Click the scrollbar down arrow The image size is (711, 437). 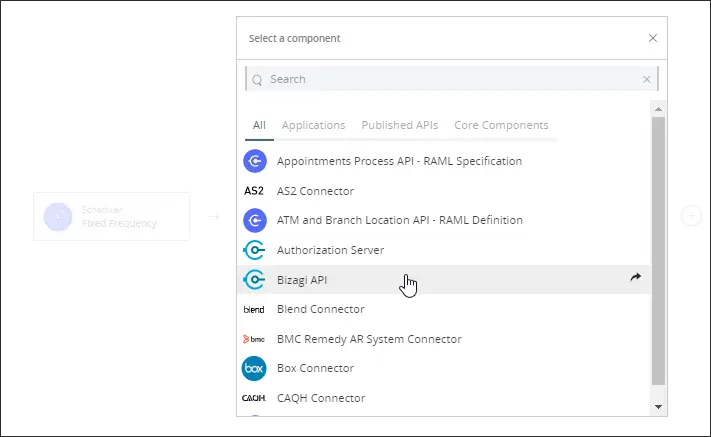point(658,407)
